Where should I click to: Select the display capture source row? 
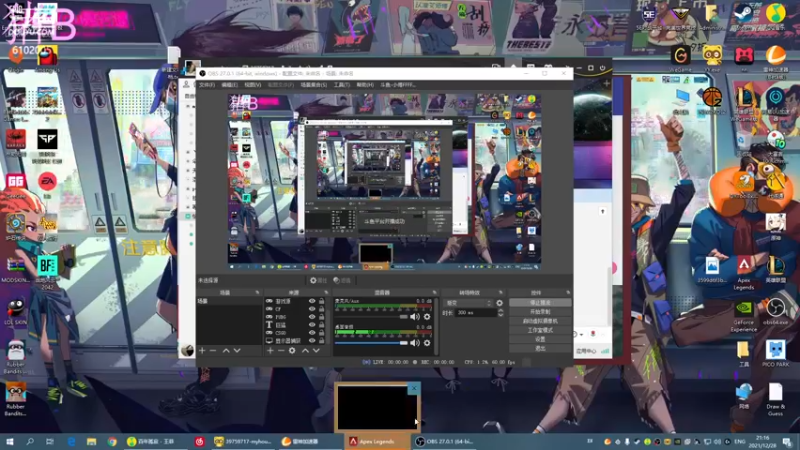pyautogui.click(x=295, y=340)
